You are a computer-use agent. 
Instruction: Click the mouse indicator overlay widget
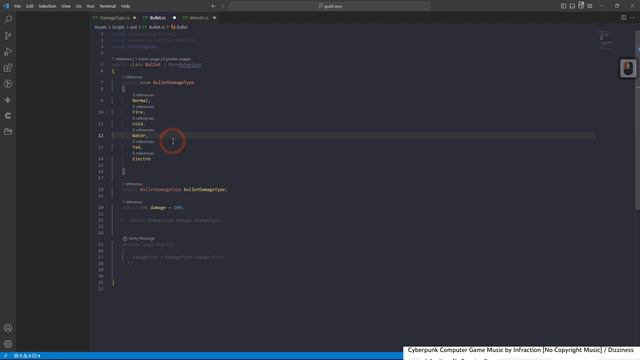(628, 68)
